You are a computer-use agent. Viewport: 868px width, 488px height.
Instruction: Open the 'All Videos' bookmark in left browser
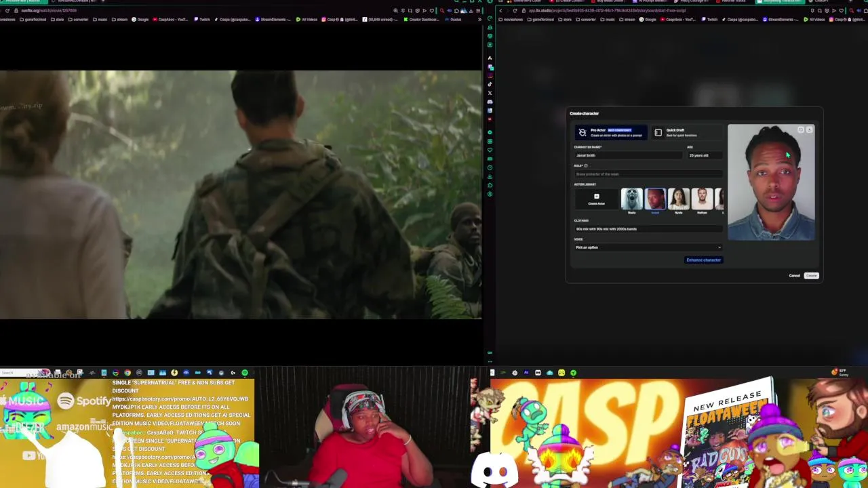[x=307, y=20]
